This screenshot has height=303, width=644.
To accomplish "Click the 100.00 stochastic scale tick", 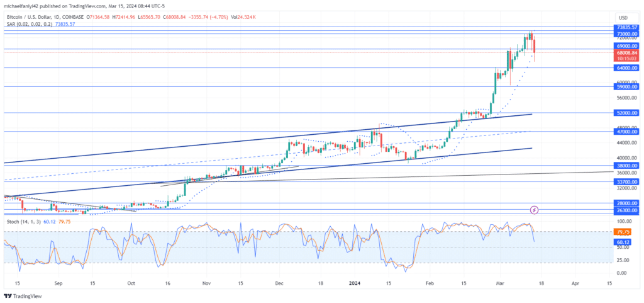I will (624, 222).
